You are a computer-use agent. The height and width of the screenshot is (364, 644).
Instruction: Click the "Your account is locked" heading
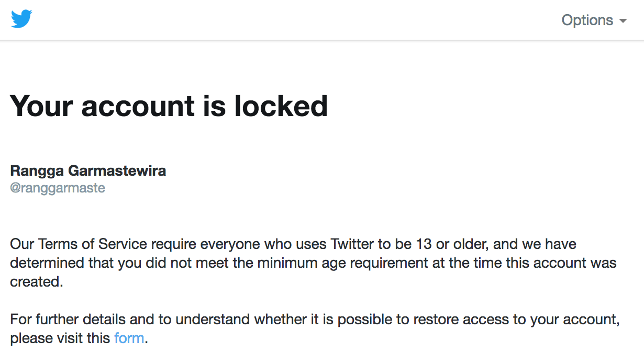[x=169, y=106]
